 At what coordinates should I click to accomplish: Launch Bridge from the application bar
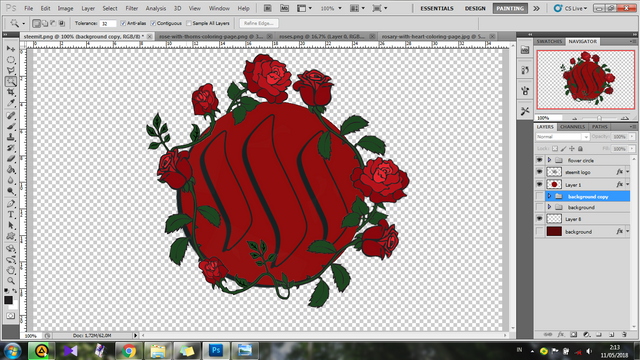(x=268, y=8)
